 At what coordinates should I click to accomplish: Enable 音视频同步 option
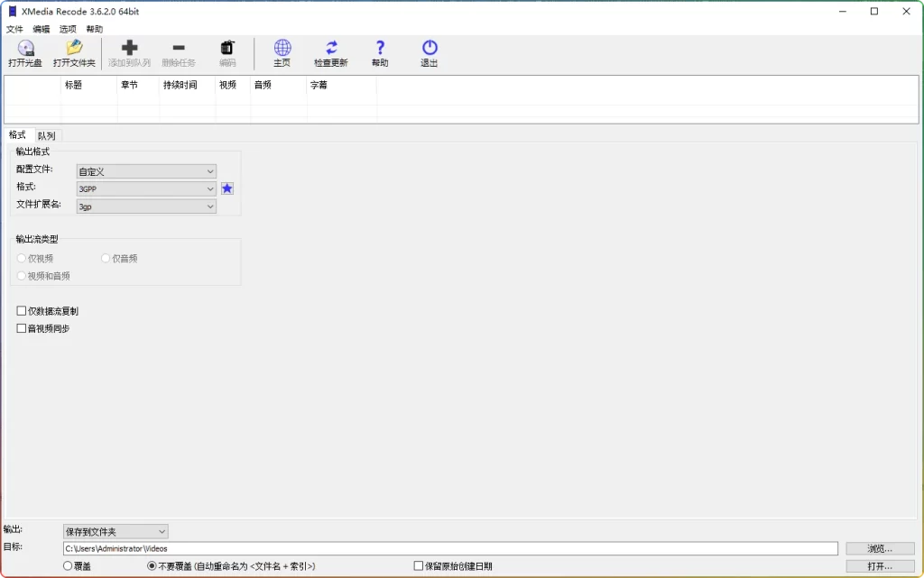pyautogui.click(x=22, y=328)
